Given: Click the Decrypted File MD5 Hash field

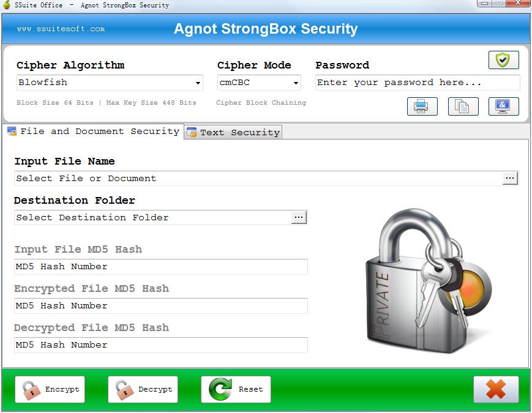Looking at the screenshot, I should click(x=161, y=345).
